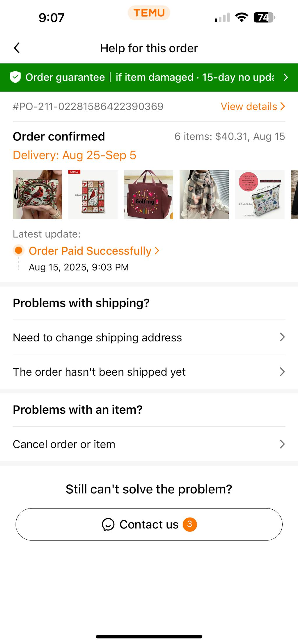Open the Cancel order or item chevron
This screenshot has width=298, height=644.
[282, 444]
